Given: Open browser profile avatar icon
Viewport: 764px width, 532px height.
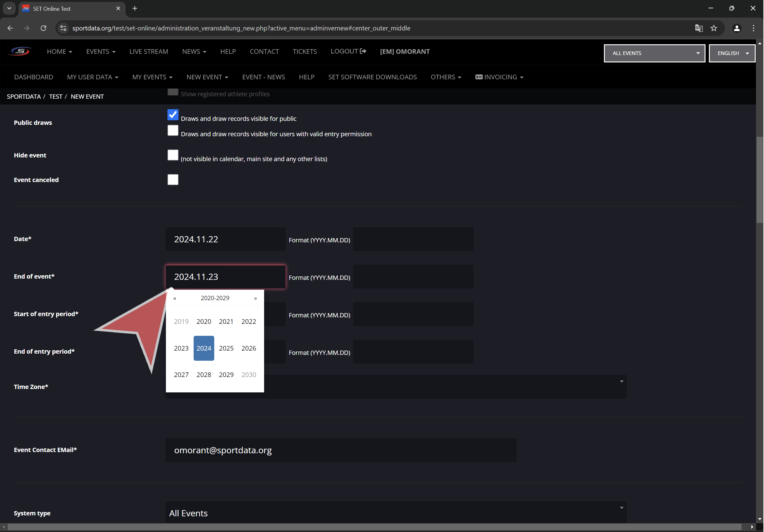Looking at the screenshot, I should (x=737, y=28).
